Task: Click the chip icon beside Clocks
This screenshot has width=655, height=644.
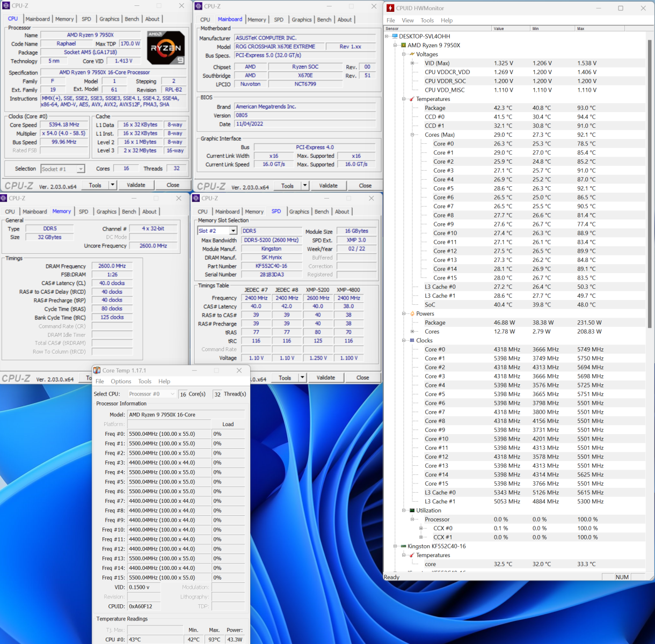Action: point(412,341)
